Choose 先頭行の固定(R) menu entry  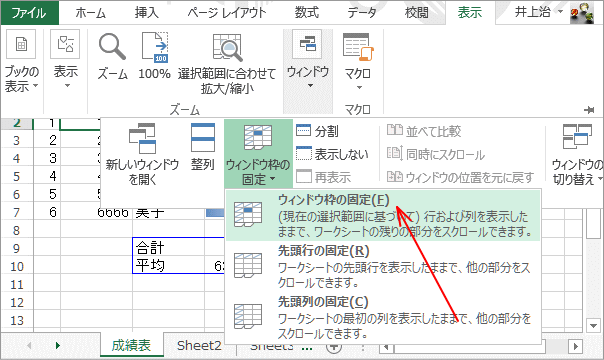383,266
